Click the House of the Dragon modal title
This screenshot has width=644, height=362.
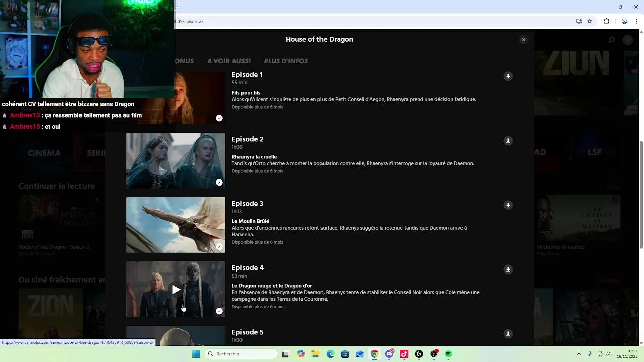point(319,39)
